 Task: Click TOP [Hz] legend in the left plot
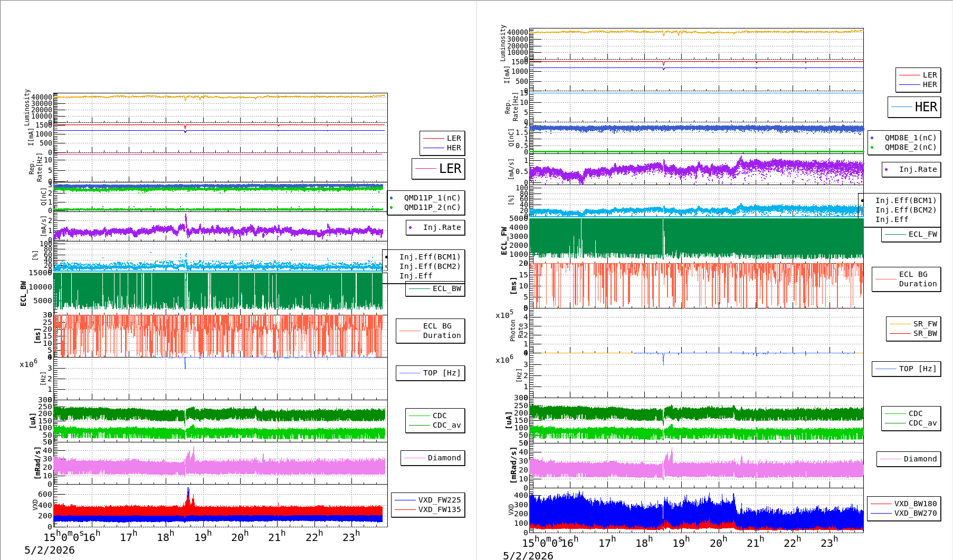pyautogui.click(x=431, y=373)
